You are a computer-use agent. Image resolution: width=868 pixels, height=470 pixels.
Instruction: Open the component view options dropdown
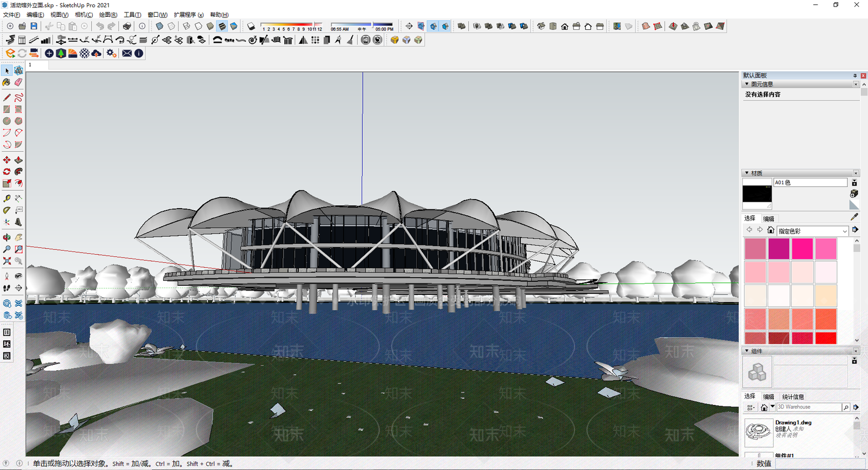pyautogui.click(x=751, y=407)
